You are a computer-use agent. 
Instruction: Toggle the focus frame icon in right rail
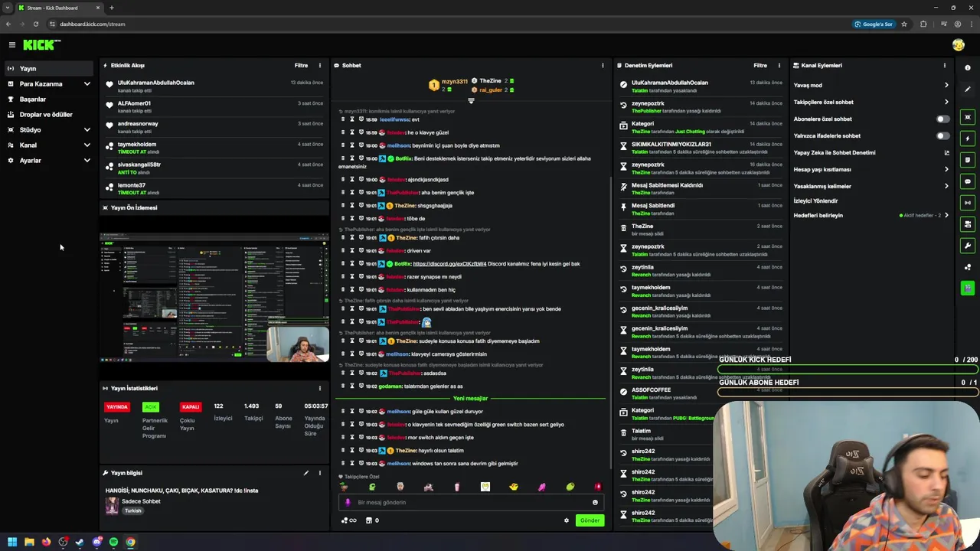[968, 117]
